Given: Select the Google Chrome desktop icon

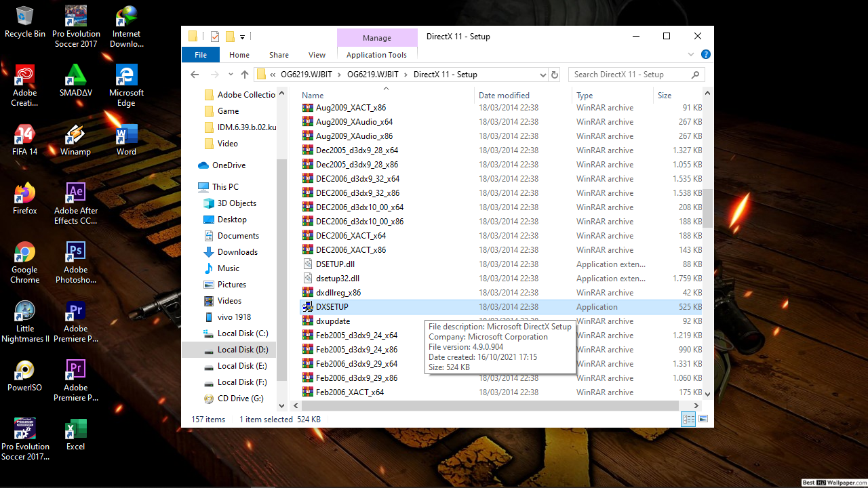Looking at the screenshot, I should pos(24,262).
